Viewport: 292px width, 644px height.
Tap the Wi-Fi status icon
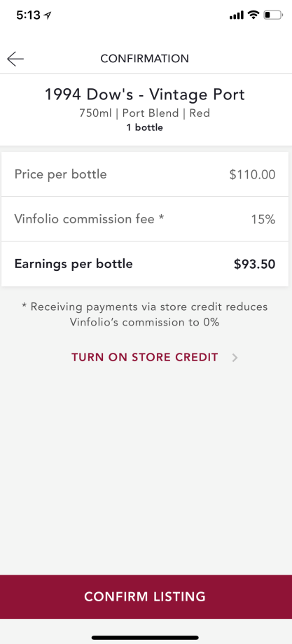pyautogui.click(x=253, y=15)
